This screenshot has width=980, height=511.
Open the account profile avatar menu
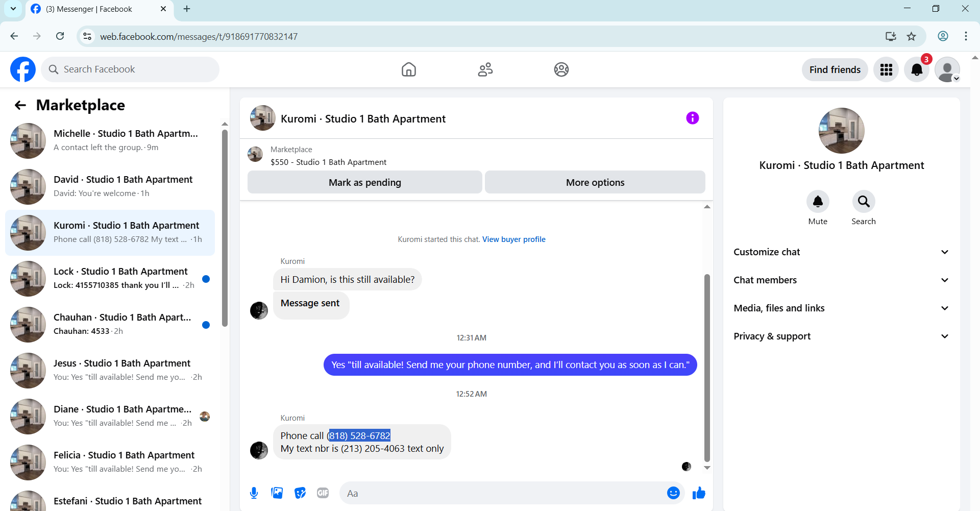coord(947,69)
